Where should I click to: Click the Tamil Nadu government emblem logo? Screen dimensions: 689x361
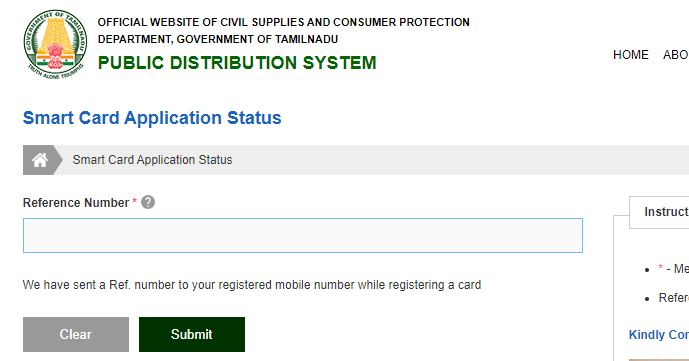[x=55, y=43]
